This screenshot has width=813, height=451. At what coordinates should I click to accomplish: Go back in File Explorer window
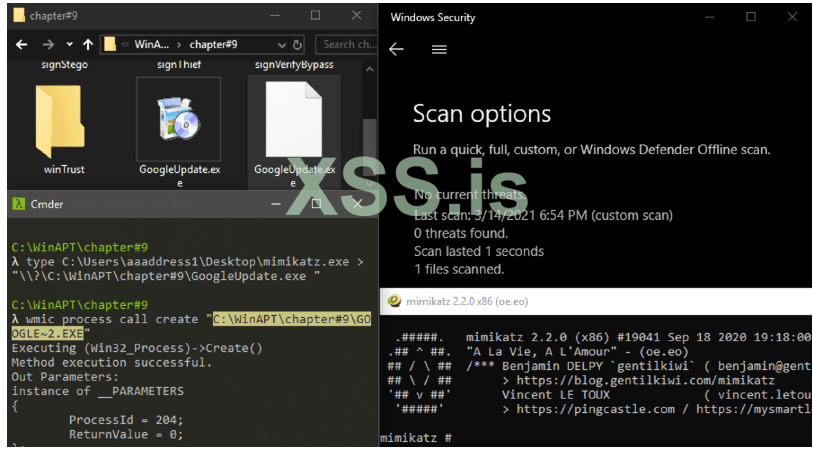point(21,45)
